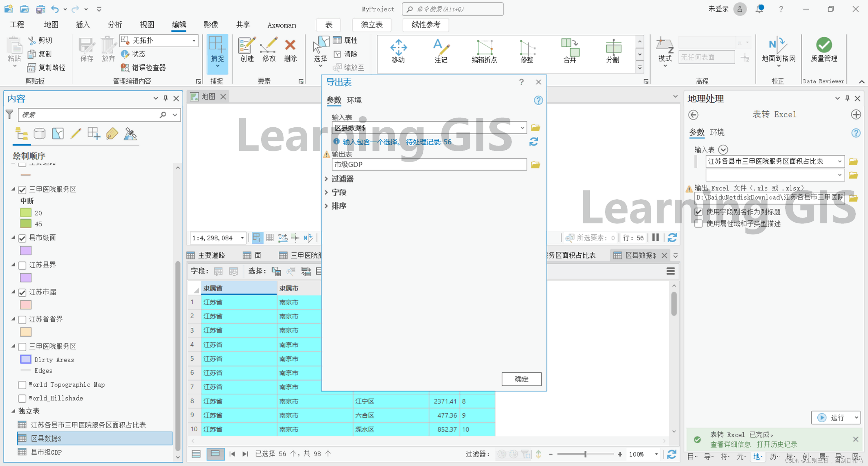The image size is (868, 466).
Task: Click the command search box
Action: click(x=453, y=9)
